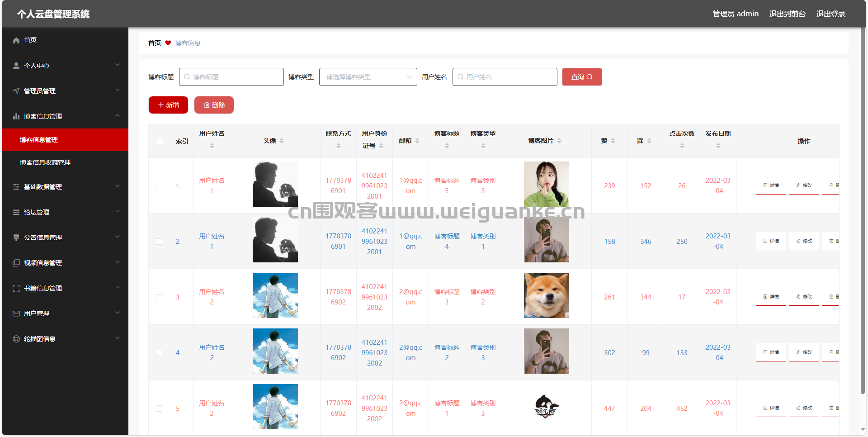The height and width of the screenshot is (437, 868).
Task: Open 详情 for row index 1
Action: [771, 185]
